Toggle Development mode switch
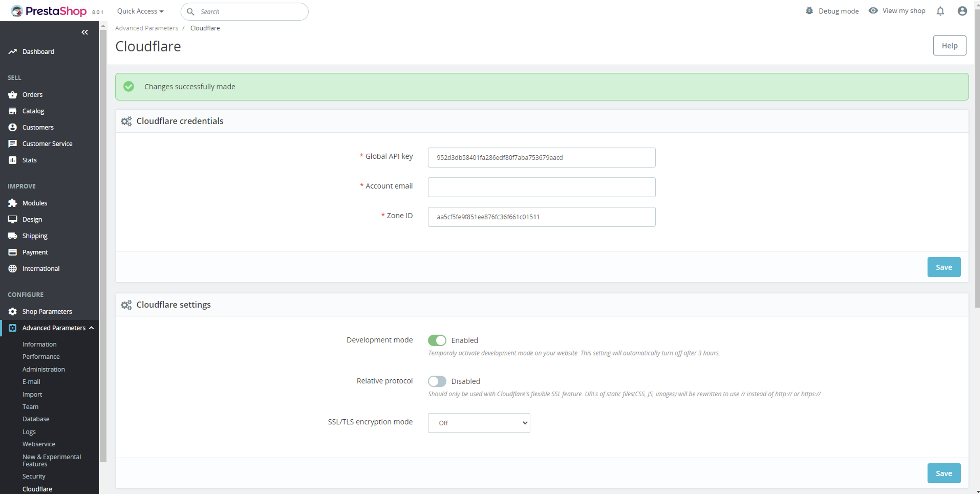Image resolution: width=980 pixels, height=494 pixels. [x=437, y=340]
